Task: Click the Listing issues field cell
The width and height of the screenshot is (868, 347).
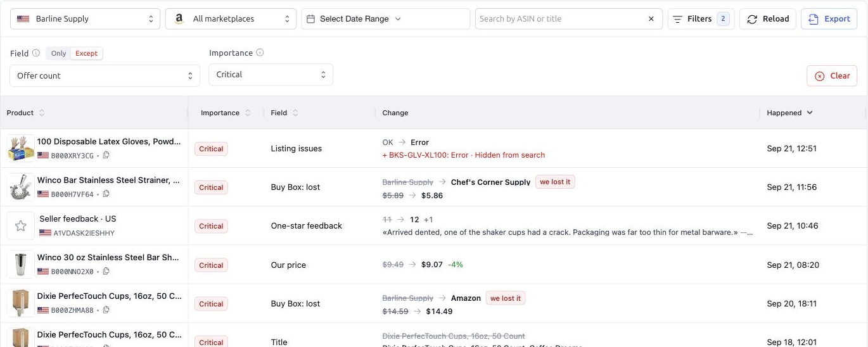Action: point(297,148)
